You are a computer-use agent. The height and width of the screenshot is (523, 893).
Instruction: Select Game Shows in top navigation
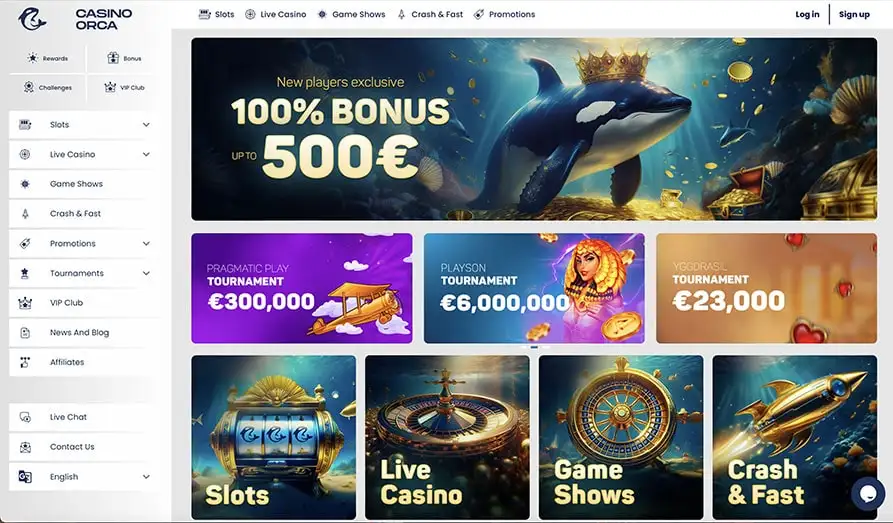pyautogui.click(x=351, y=14)
